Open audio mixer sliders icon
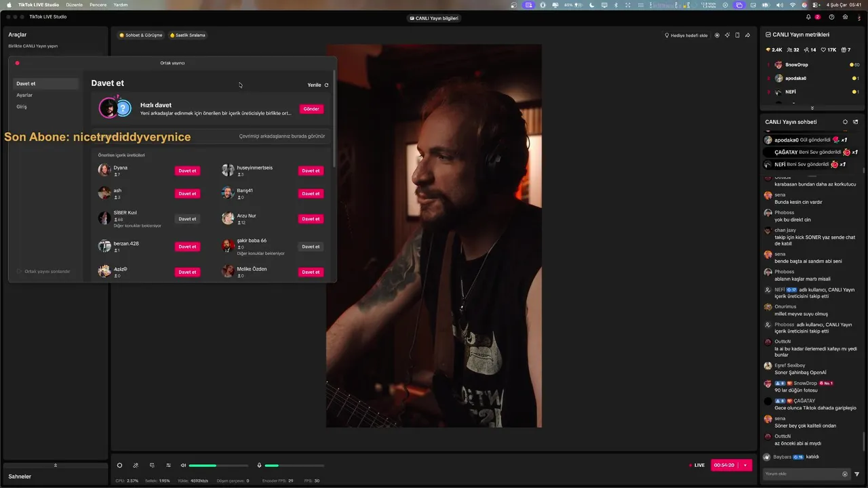This screenshot has height=488, width=868. (168, 465)
